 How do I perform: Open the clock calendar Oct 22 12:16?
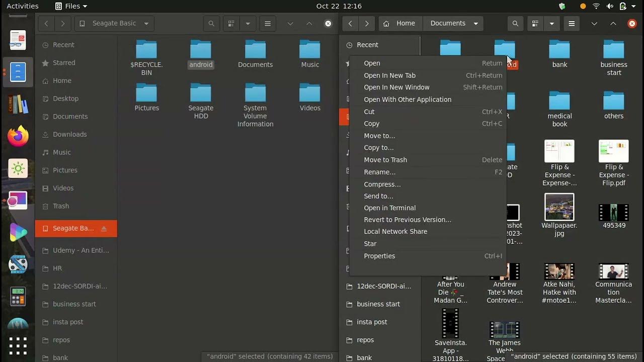[x=339, y=6]
